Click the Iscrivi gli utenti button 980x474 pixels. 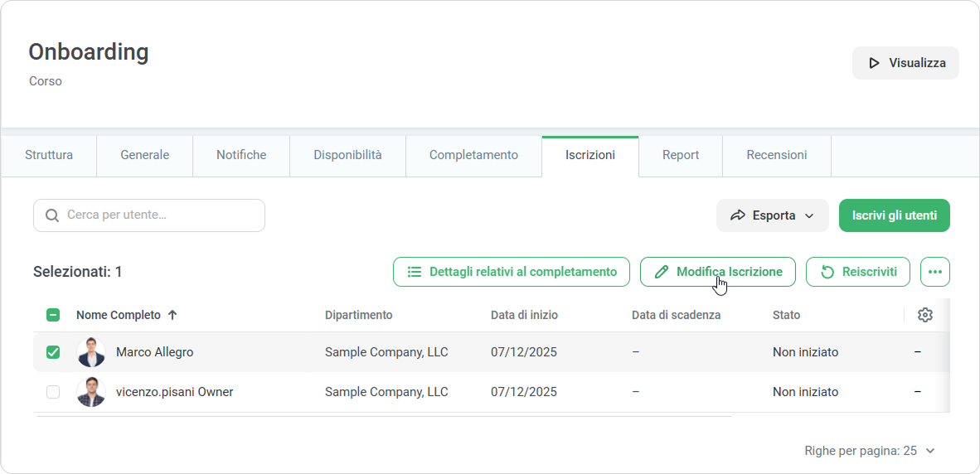click(x=895, y=215)
